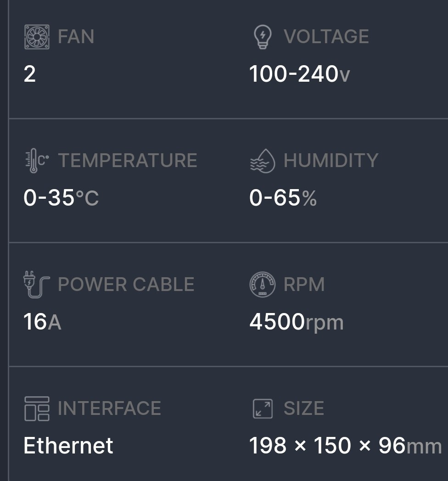Viewport: 448px width, 481px height.
Task: Click the voltage lightbulb icon
Action: pyautogui.click(x=263, y=37)
